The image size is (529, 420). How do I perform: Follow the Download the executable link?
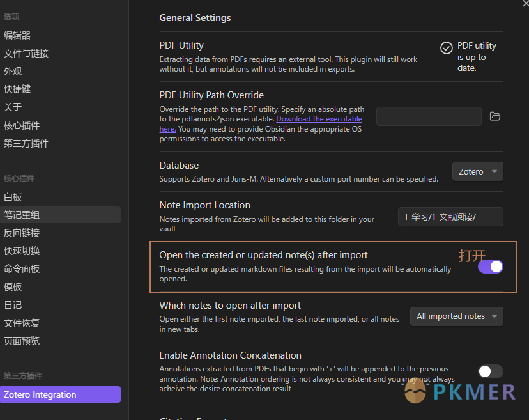click(319, 119)
